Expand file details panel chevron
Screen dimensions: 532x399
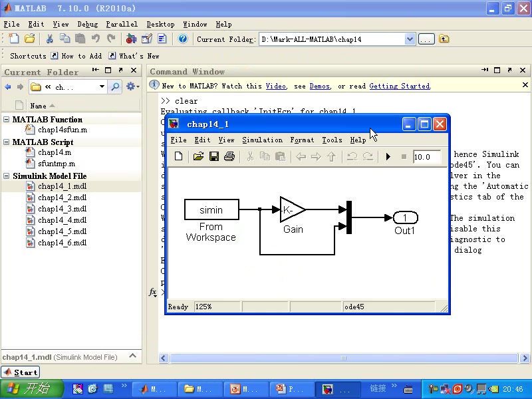tap(132, 356)
